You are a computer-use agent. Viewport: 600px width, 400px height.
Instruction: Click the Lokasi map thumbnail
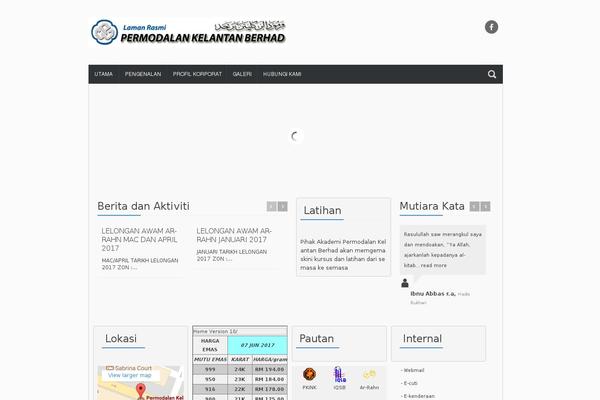click(x=140, y=383)
